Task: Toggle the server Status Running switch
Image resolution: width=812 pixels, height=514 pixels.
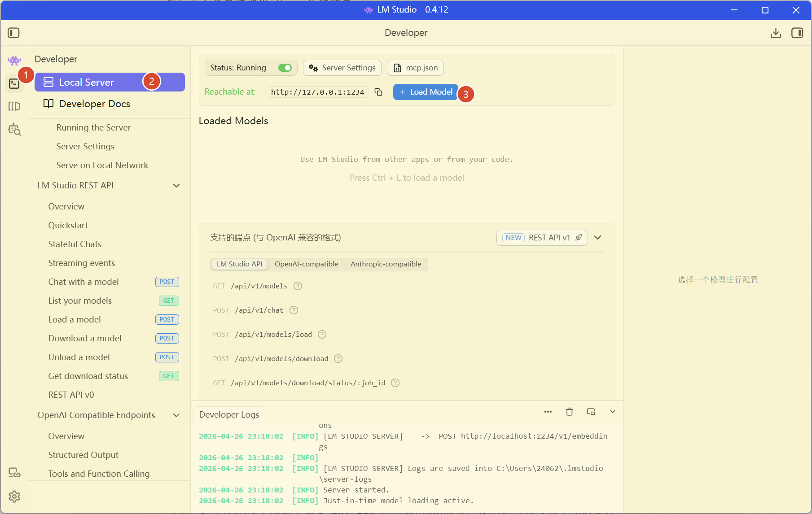Action: 285,68
